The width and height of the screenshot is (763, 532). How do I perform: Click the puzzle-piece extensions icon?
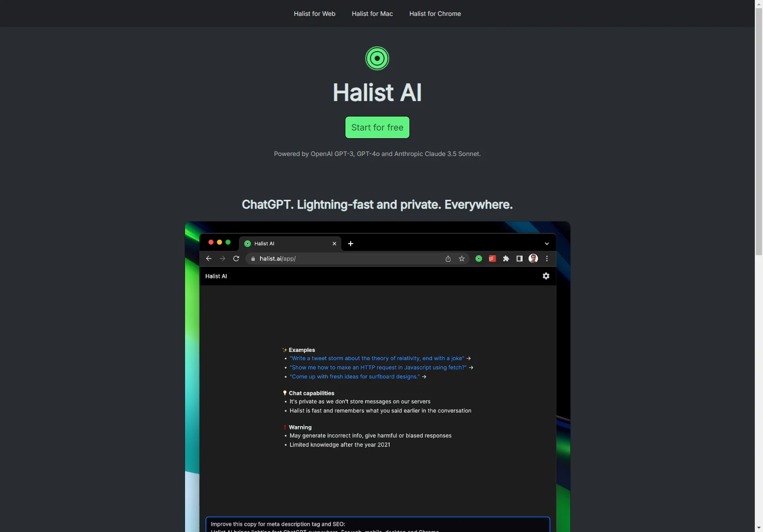(x=506, y=259)
